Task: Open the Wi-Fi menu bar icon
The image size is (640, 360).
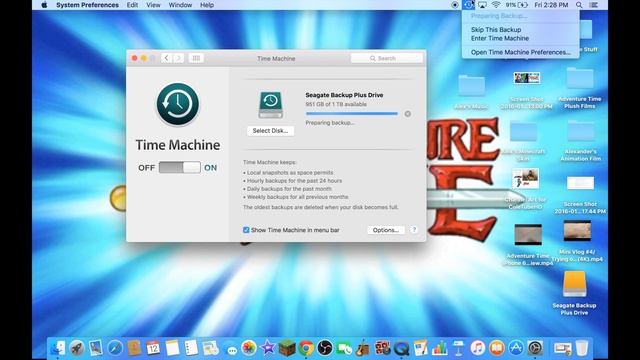Action: 496,5
